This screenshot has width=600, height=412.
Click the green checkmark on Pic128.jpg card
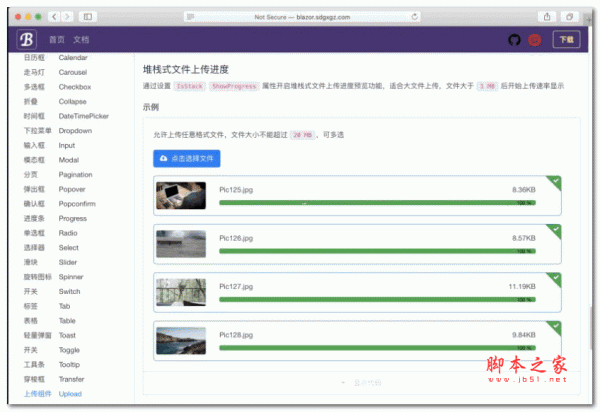pos(556,325)
